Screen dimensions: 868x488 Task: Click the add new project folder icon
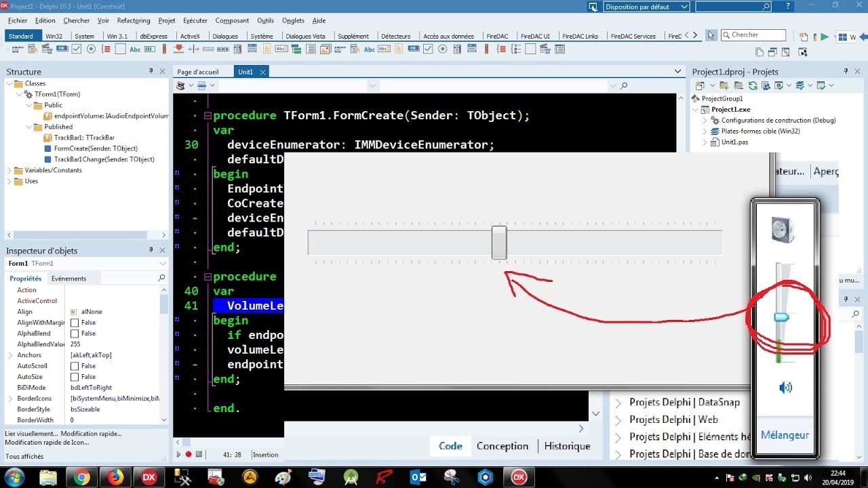click(724, 85)
